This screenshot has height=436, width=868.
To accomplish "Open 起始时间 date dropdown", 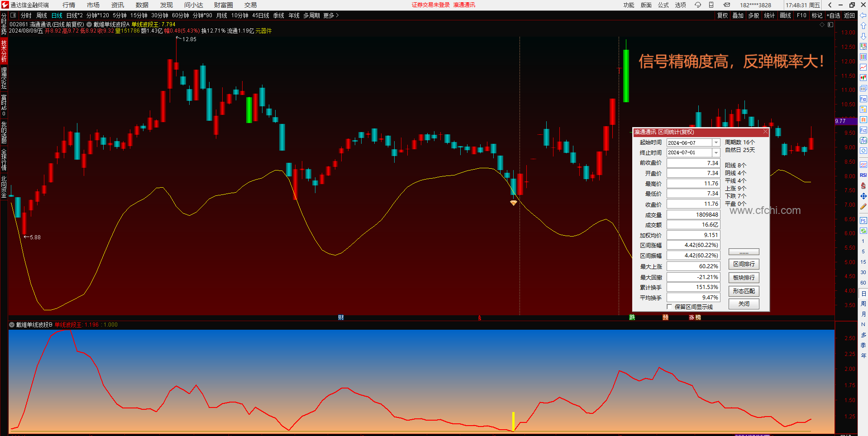I will pyautogui.click(x=716, y=143).
